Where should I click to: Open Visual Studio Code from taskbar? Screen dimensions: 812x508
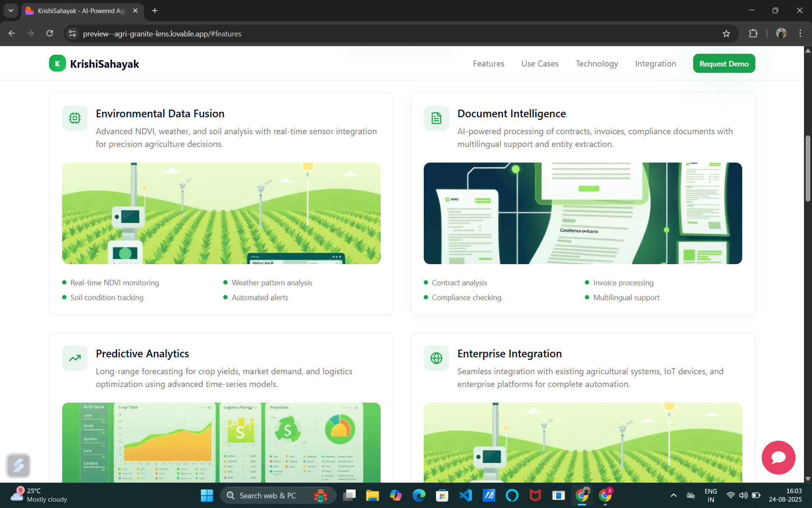pos(465,495)
